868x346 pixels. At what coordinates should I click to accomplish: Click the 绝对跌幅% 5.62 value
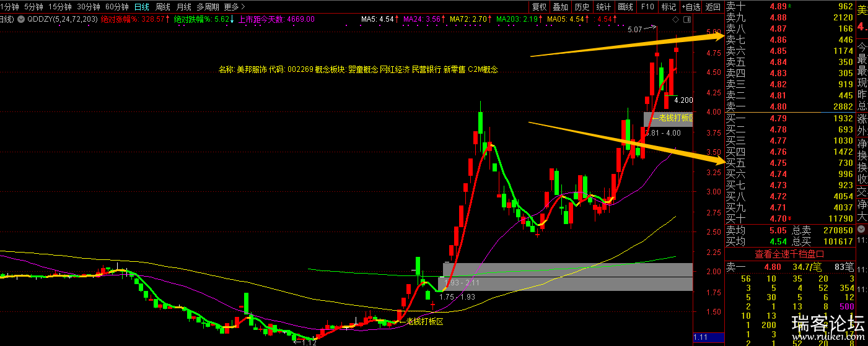point(204,19)
